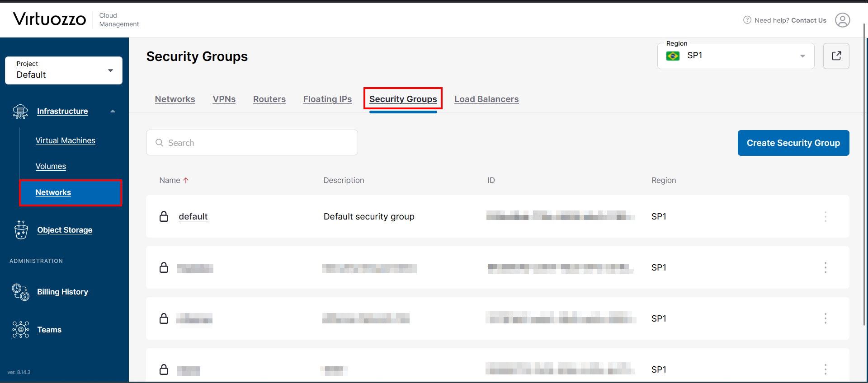This screenshot has width=868, height=383.
Task: Open the Infrastructure sidebar link
Action: (x=62, y=111)
